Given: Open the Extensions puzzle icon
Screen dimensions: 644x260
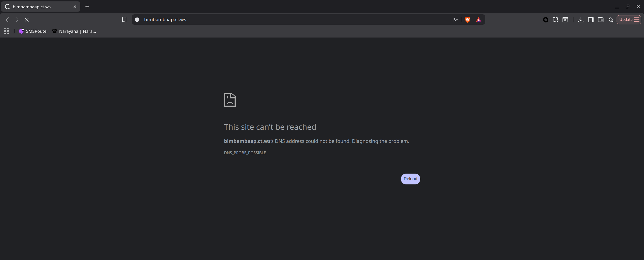Looking at the screenshot, I should click(x=555, y=20).
